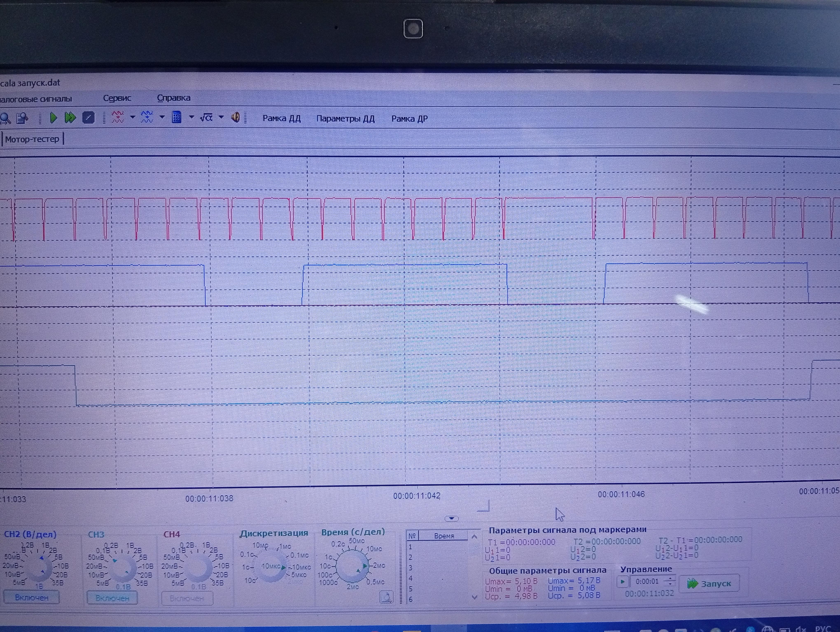Open the Аналоговые сигналы menu
Screen dimensions: 840x632
(36, 99)
